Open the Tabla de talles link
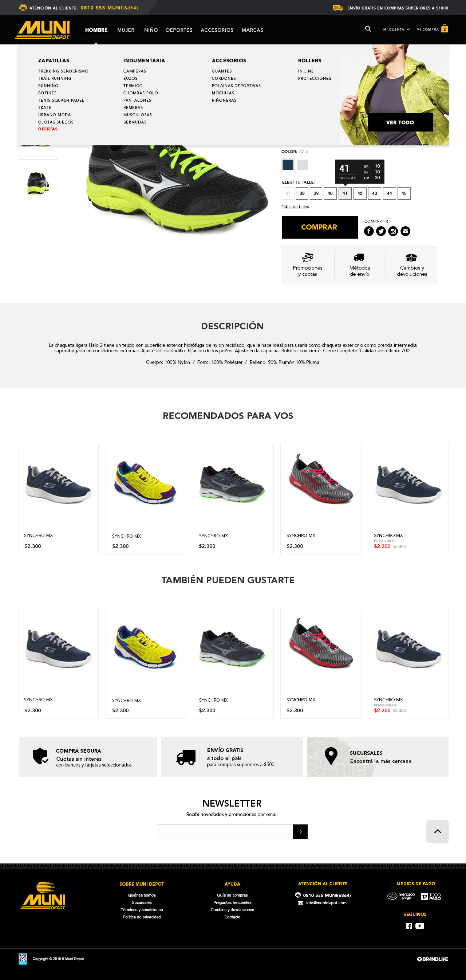 295,207
